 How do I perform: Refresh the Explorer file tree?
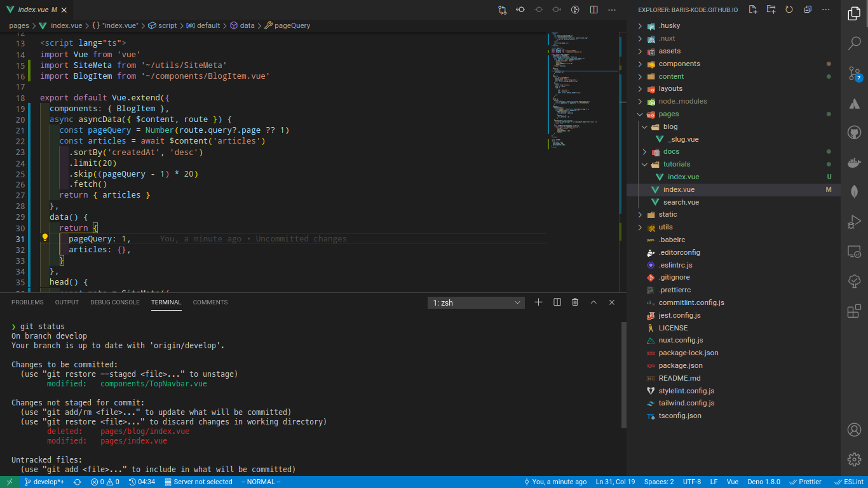click(789, 10)
